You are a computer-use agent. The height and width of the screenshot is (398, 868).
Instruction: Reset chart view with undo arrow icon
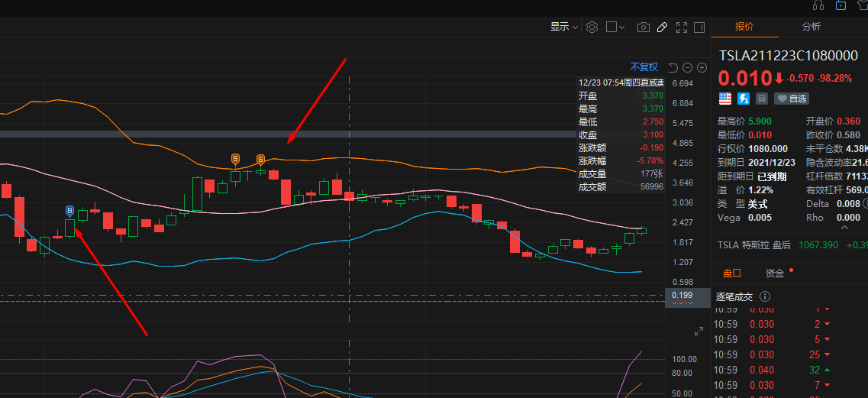tap(673, 68)
